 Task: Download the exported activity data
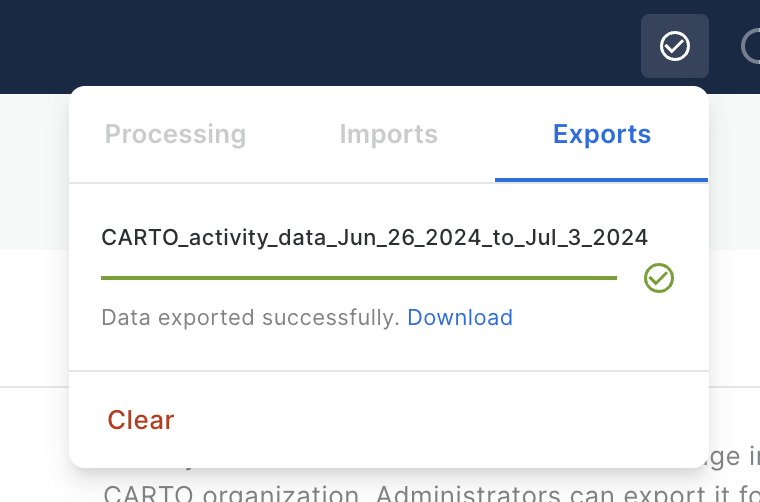point(460,318)
